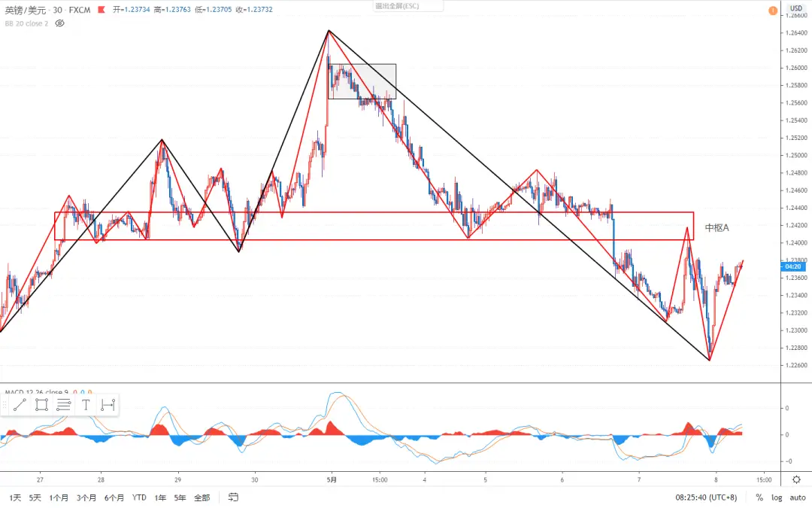812x508 pixels.
Task: Open chart settings gear icon
Action: pyautogui.click(x=796, y=479)
